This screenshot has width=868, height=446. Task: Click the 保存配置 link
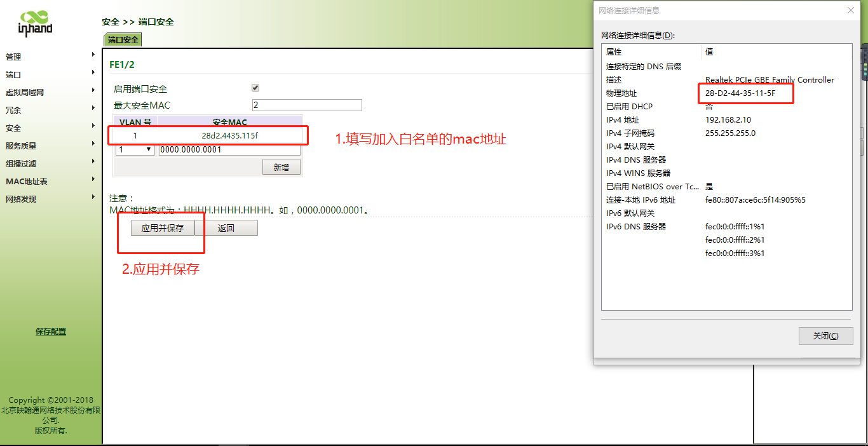(x=51, y=331)
